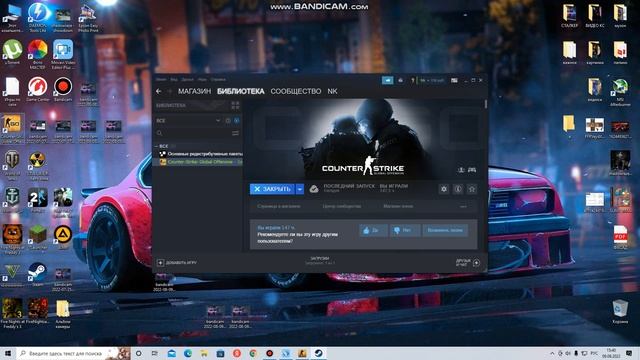This screenshot has width=640, height=360.
Task: Open the community hub link
Action: (x=342, y=207)
